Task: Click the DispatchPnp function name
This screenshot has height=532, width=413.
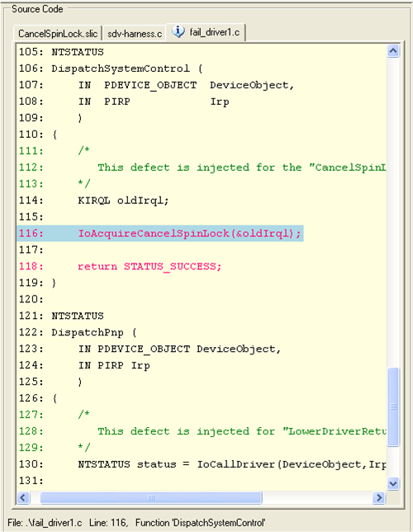Action: click(x=88, y=332)
